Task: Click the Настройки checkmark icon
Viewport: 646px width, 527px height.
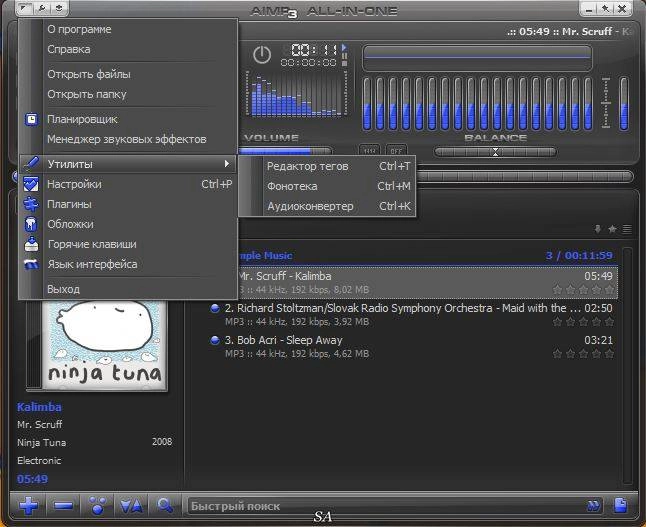Action: (x=31, y=184)
